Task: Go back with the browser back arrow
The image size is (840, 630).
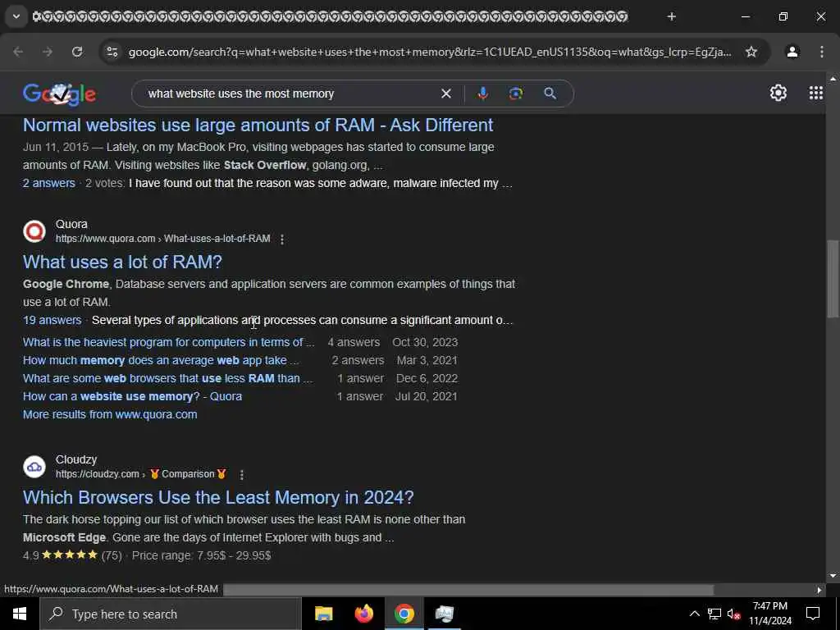Action: (18, 52)
